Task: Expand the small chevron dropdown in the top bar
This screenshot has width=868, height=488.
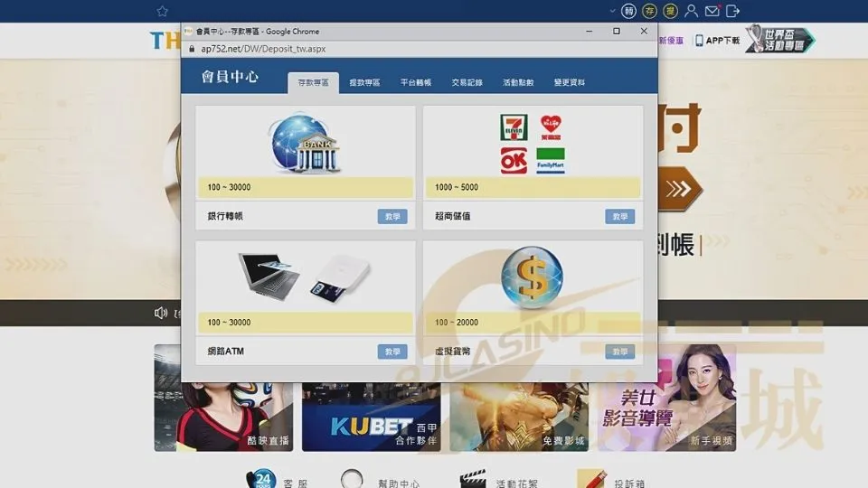Action: coord(612,11)
